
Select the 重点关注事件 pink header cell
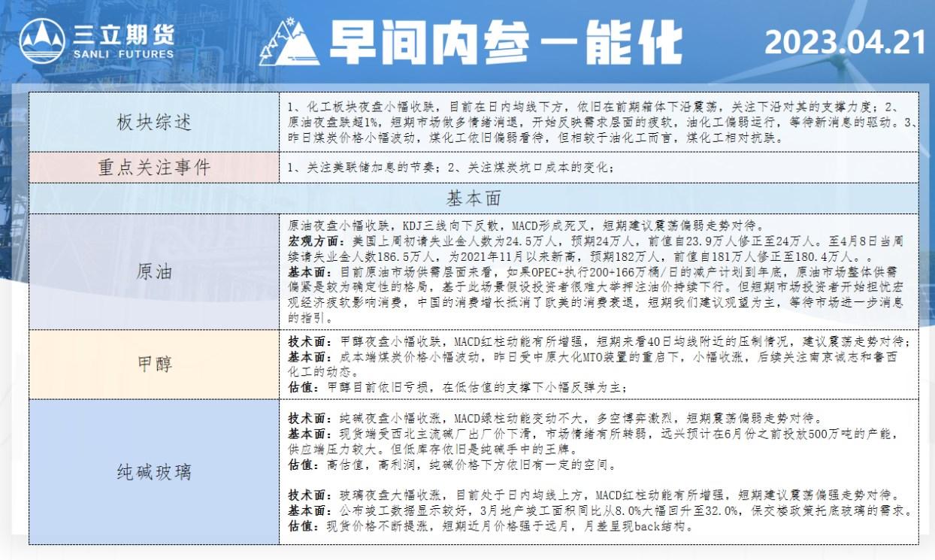154,167
